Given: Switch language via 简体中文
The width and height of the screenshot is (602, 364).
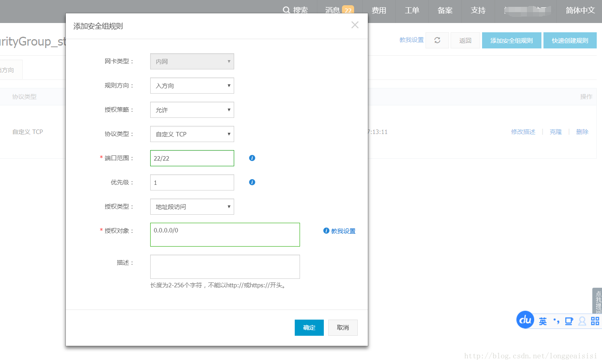Looking at the screenshot, I should pyautogui.click(x=580, y=10).
